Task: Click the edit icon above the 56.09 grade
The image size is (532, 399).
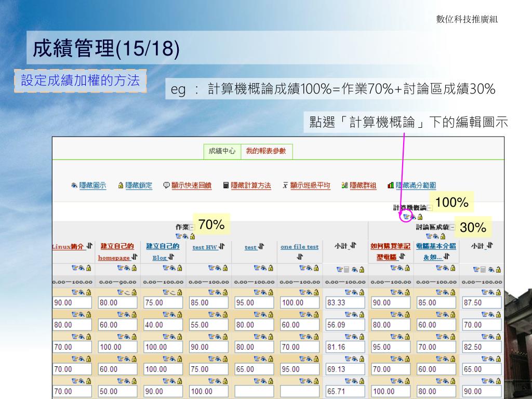Action: pos(348,314)
